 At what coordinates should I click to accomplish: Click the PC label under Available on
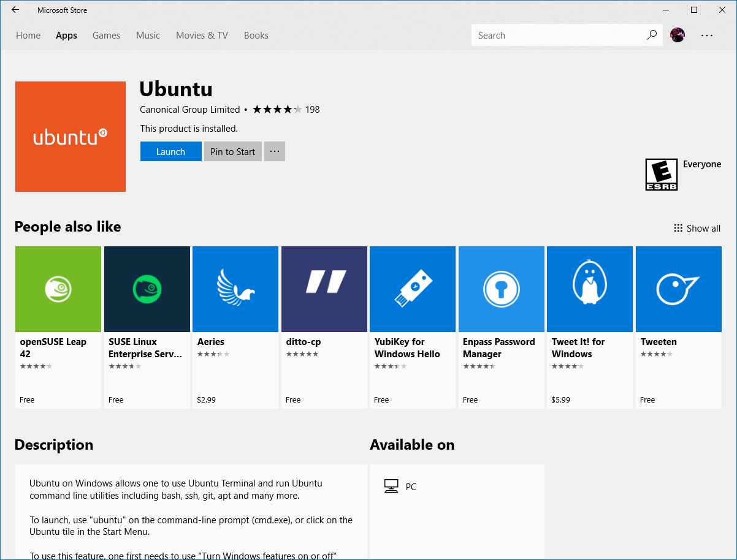click(x=411, y=487)
